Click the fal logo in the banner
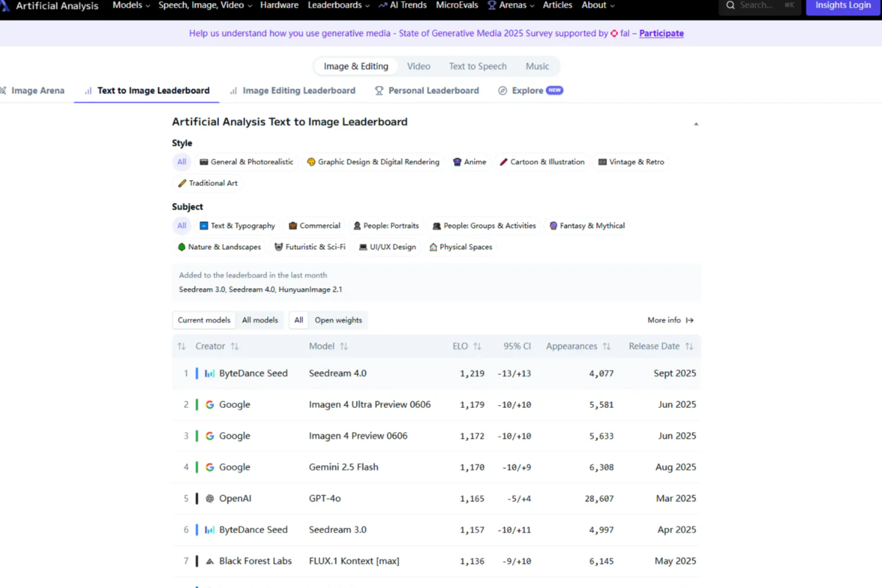Viewport: 882px width, 588px height. point(614,33)
